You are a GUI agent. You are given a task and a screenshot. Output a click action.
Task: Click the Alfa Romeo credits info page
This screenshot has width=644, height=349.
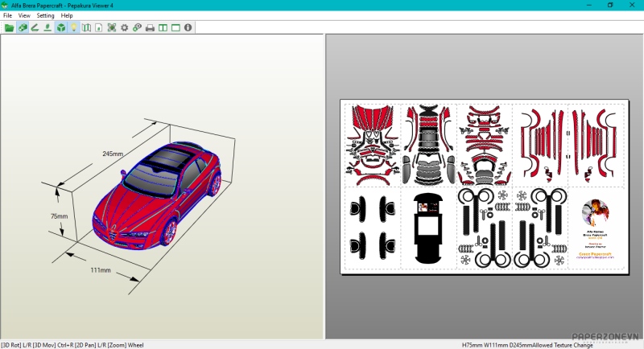[x=596, y=228]
